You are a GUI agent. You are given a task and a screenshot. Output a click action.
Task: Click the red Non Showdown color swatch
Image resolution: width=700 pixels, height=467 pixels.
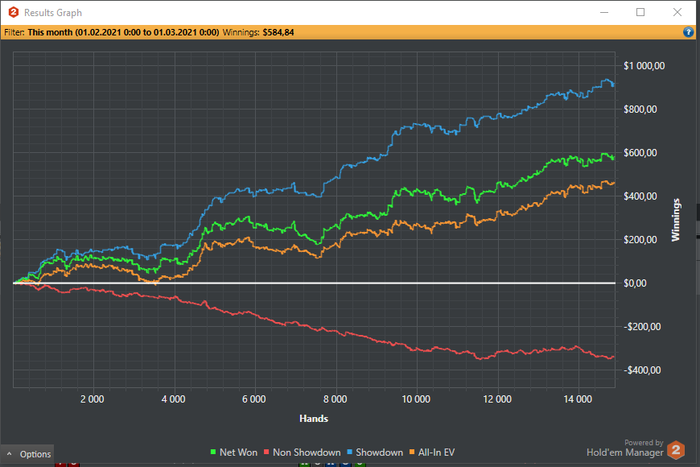click(267, 452)
